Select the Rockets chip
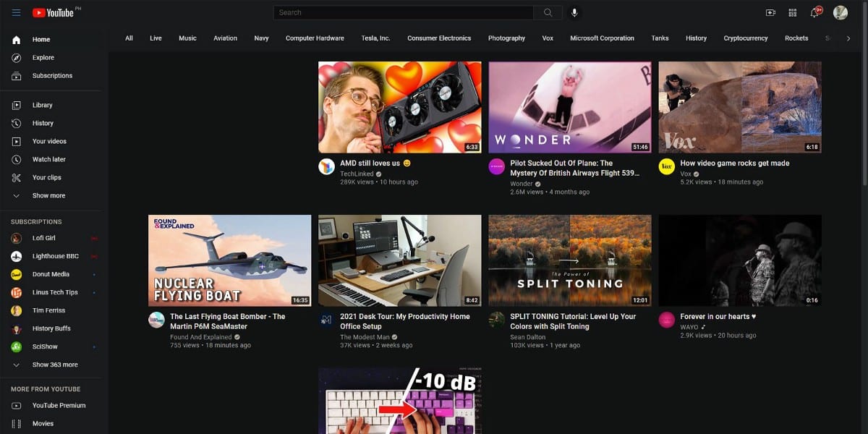The image size is (868, 434). point(796,38)
